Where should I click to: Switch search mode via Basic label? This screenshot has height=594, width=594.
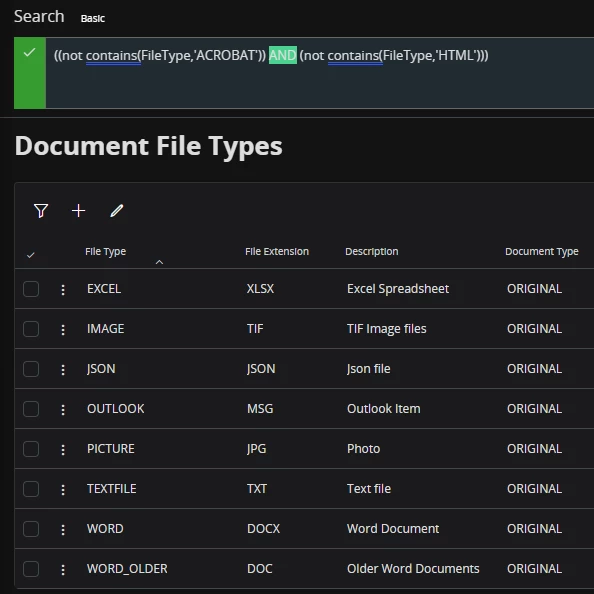click(93, 18)
